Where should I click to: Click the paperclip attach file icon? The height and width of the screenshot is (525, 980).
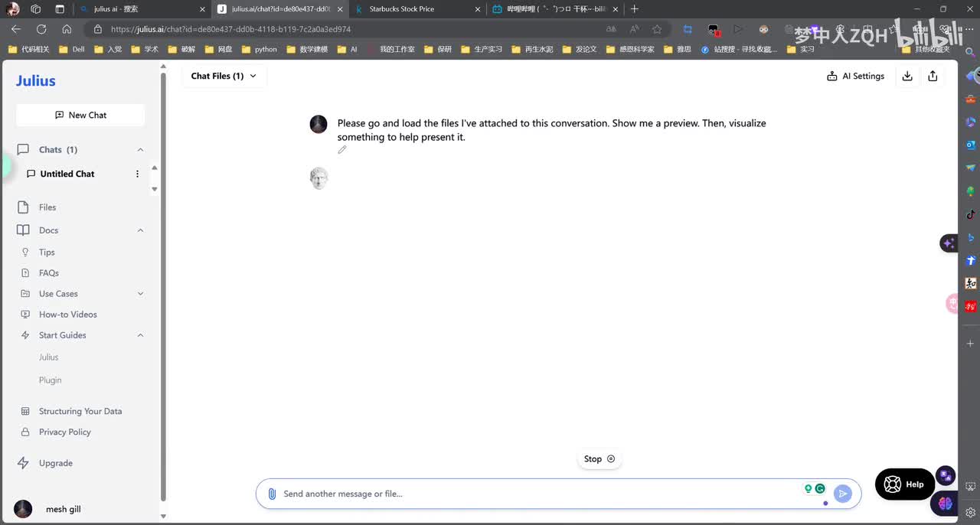click(x=272, y=494)
